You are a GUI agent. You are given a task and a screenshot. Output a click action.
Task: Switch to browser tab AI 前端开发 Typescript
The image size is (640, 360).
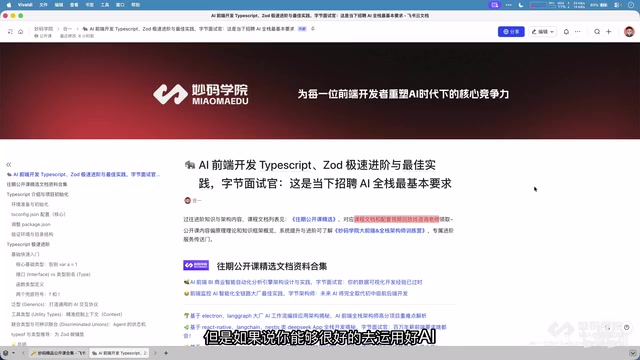119,353
